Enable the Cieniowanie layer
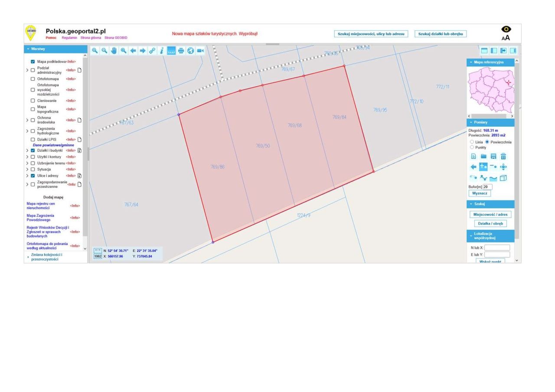Image resolution: width=555 pixels, height=392 pixels. [x=33, y=101]
